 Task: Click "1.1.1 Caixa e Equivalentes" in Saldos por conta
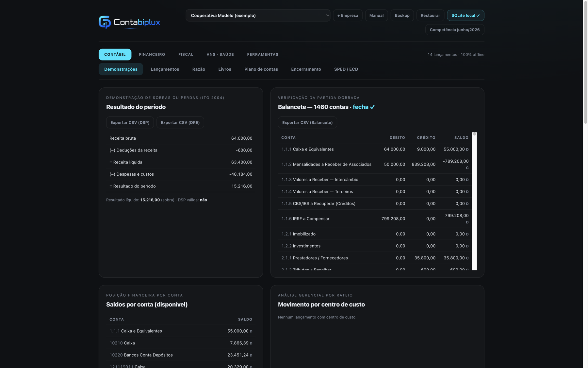[181, 331]
